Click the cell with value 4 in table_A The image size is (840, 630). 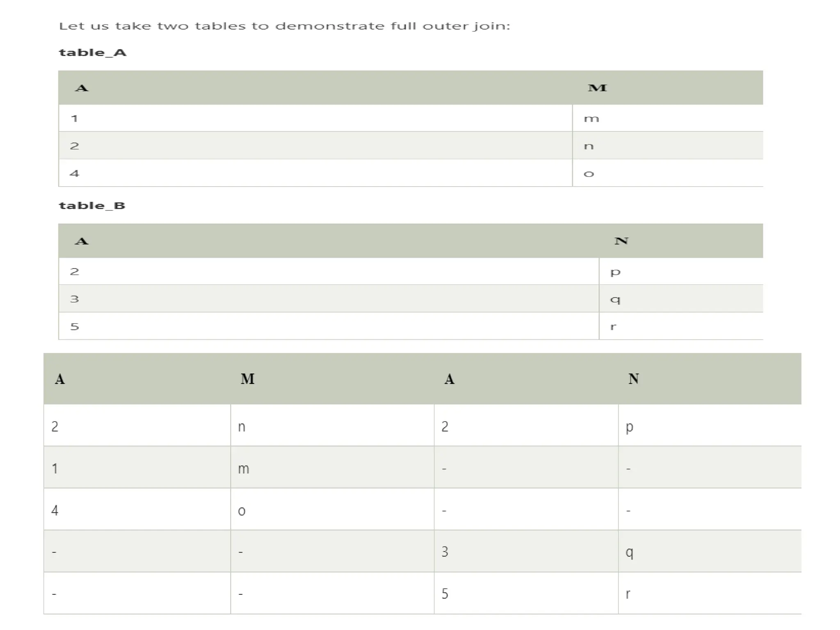(315, 173)
